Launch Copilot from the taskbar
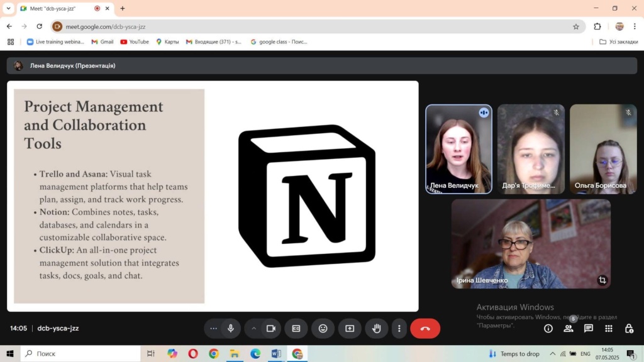The image size is (644, 362). pos(172,353)
